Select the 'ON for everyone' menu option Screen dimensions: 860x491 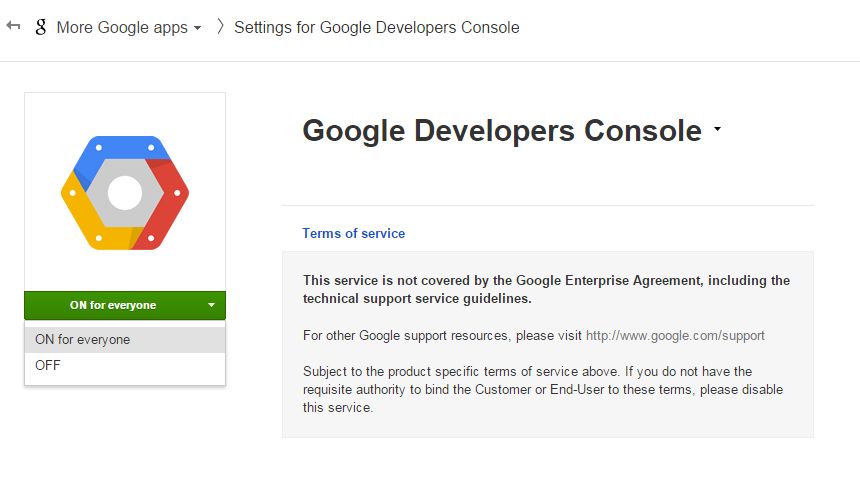[x=82, y=340]
